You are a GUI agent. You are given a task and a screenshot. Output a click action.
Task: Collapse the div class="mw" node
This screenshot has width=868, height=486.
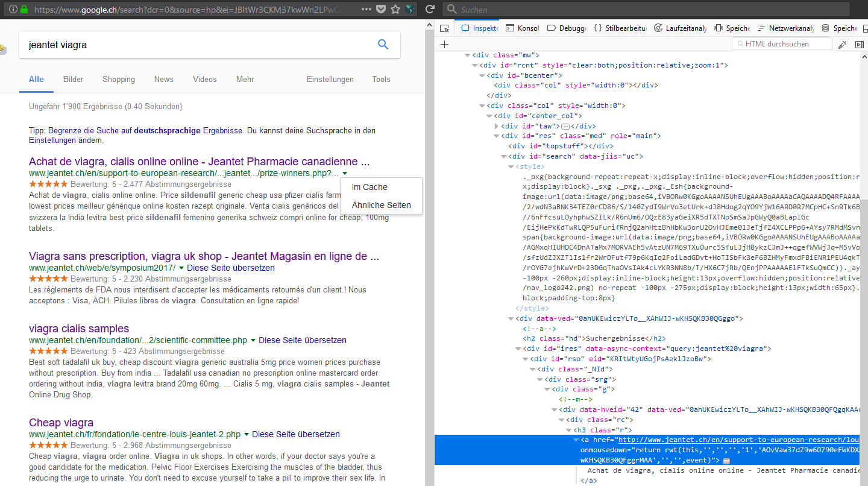(x=467, y=55)
